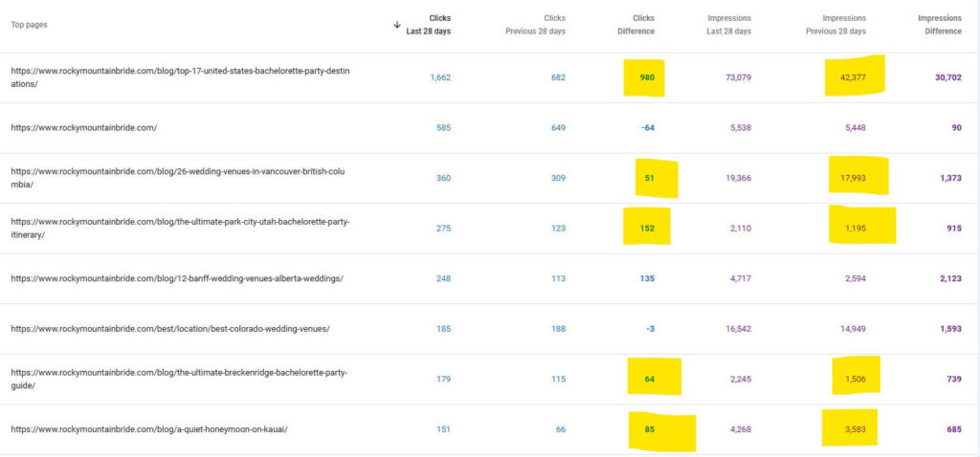Select the 2,110 impressions value
The height and width of the screenshot is (457, 980).
click(x=741, y=228)
